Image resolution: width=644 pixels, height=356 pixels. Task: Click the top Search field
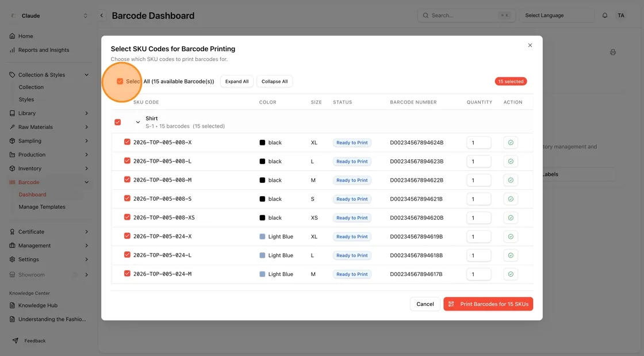tap(466, 16)
